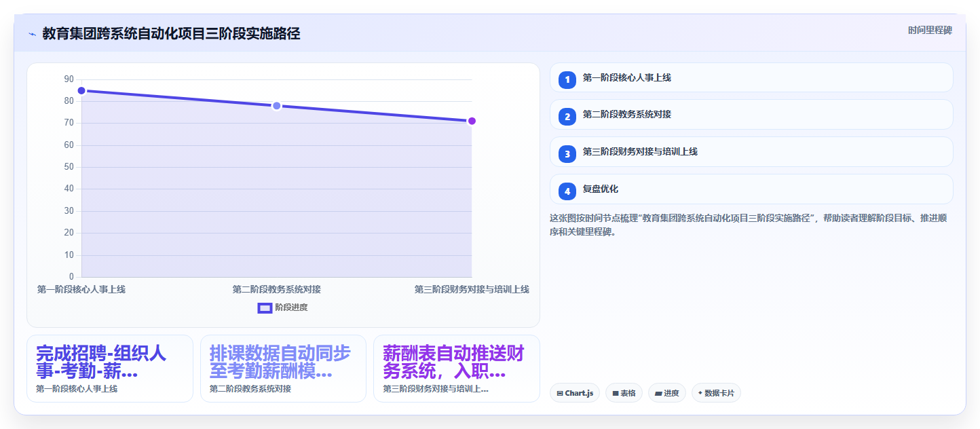
Task: Click the icon in the 进度 tag
Action: [658, 393]
